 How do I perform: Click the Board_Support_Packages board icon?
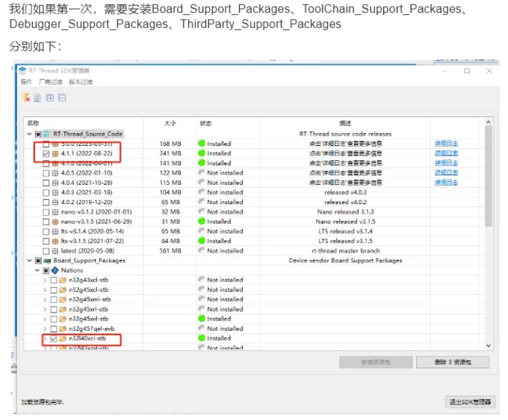[47, 260]
